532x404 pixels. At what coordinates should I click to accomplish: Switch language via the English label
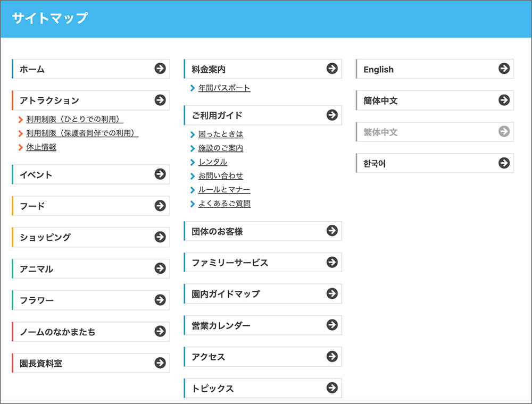379,70
